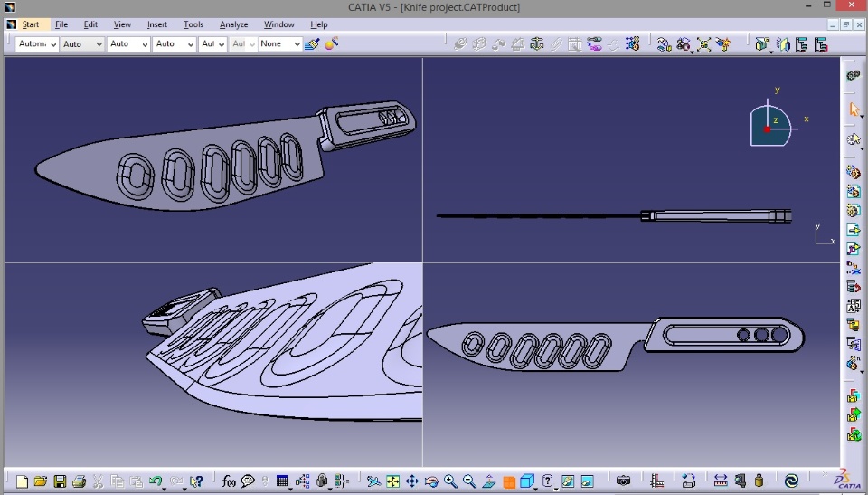This screenshot has height=495, width=868.
Task: Print with the printer icon
Action: click(x=80, y=481)
